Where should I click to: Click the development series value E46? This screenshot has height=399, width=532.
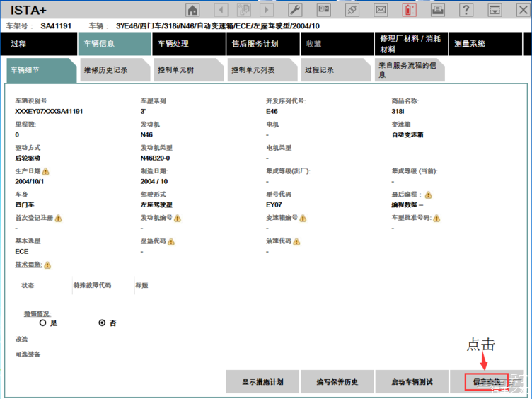pyautogui.click(x=272, y=111)
